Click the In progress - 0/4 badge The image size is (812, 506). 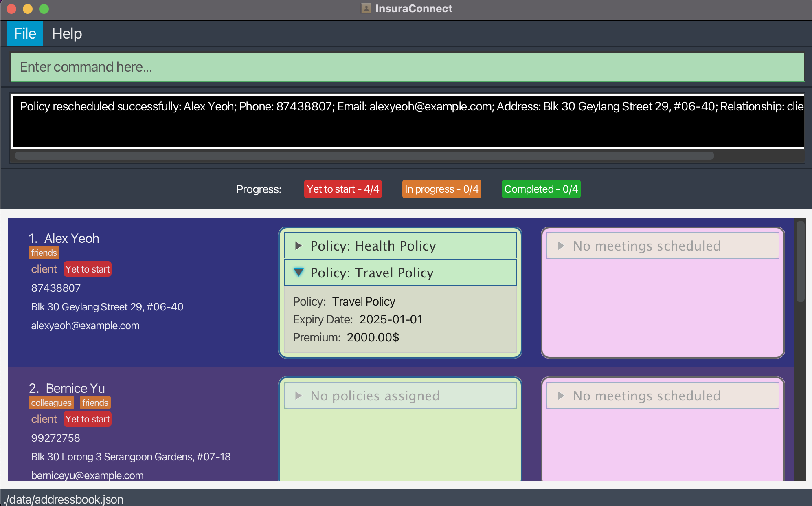point(441,189)
